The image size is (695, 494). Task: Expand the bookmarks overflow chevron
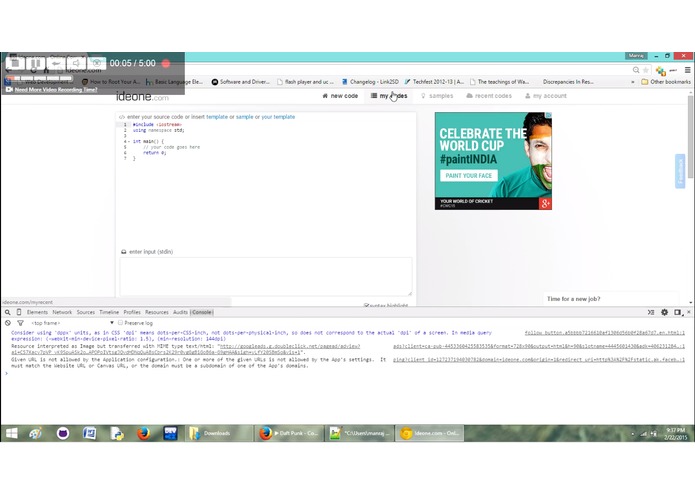coord(633,82)
